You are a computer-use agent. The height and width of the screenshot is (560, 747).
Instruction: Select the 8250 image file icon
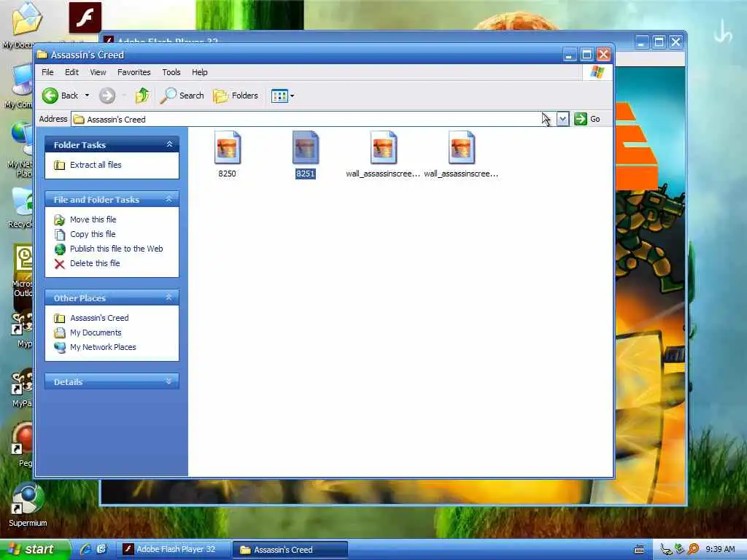[x=228, y=147]
